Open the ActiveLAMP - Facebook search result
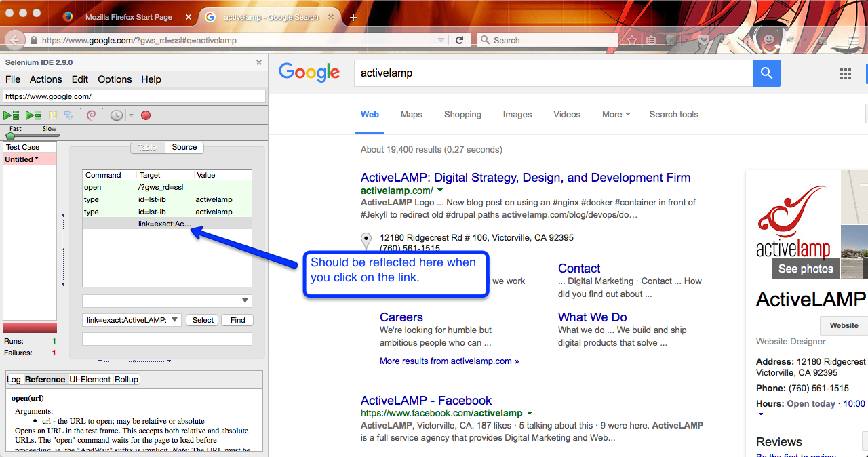This screenshot has width=868, height=457. click(x=426, y=400)
